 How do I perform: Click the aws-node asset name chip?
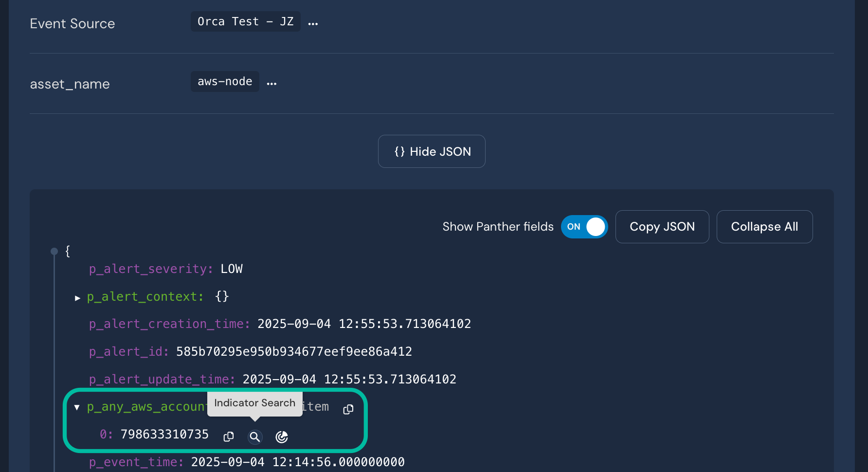pos(225,81)
